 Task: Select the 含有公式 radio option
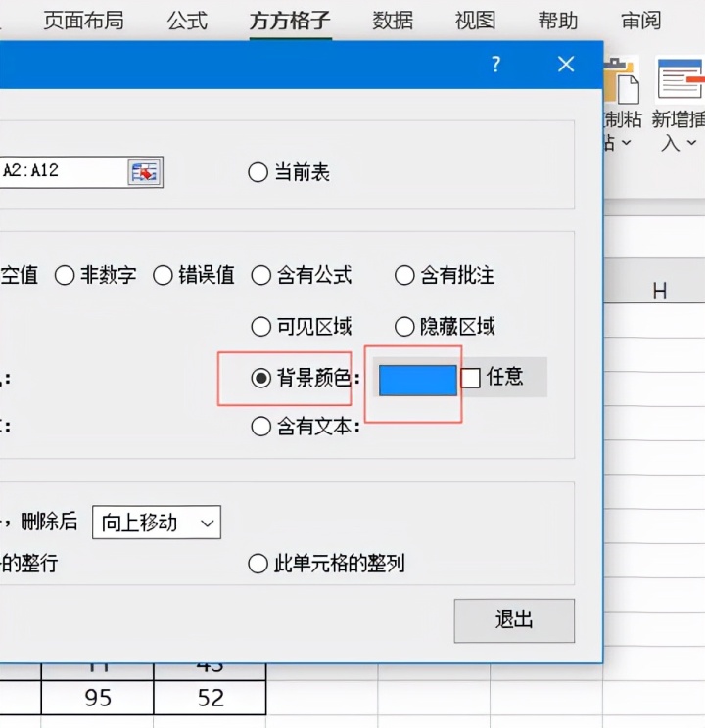[x=302, y=275]
